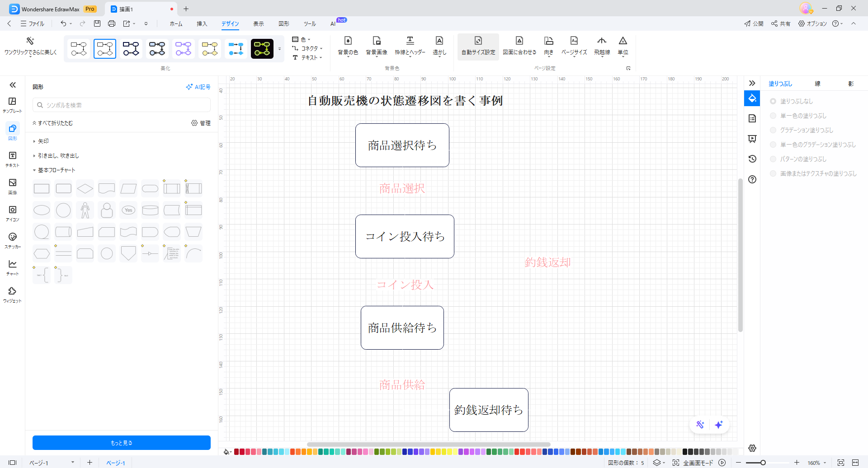
Task: Click the save disk icon
Action: 97,23
